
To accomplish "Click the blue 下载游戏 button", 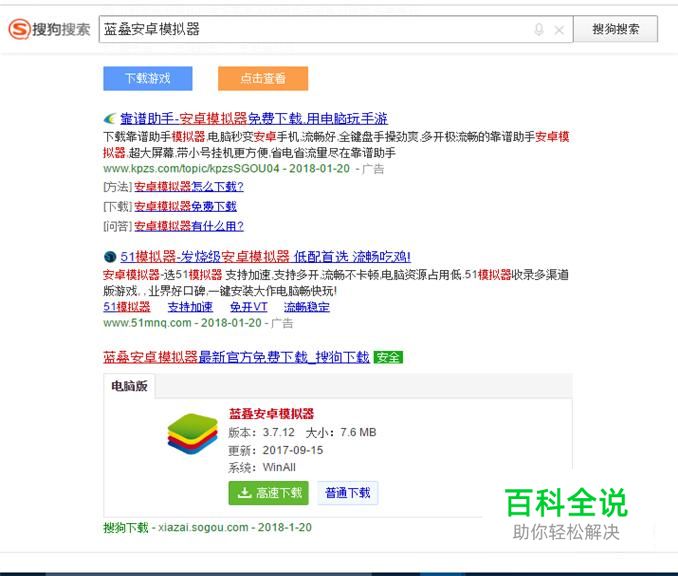I will tap(147, 78).
